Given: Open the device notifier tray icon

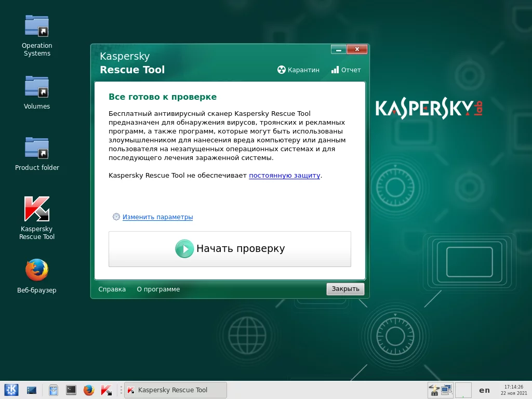Looking at the screenshot, I should pos(434,390).
